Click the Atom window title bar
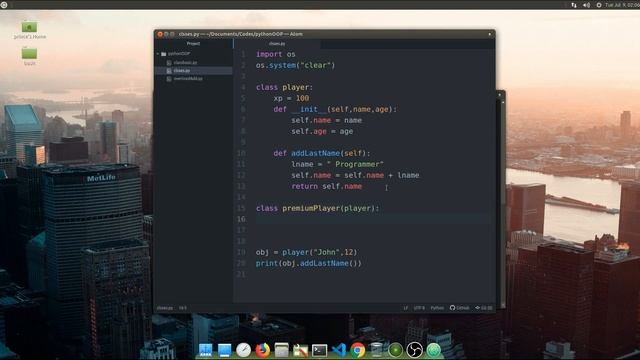Screen dimensions: 640x360 (x=324, y=34)
